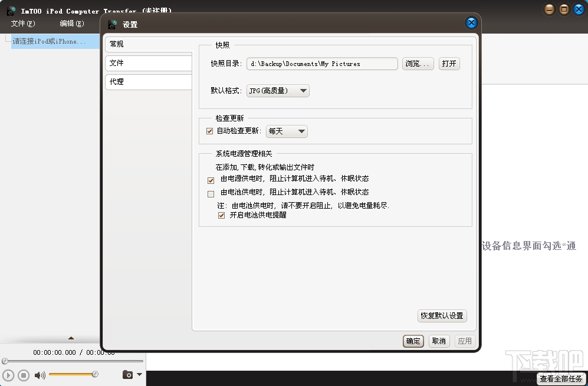Switch to the 代理 tab in settings
Image resolution: width=588 pixels, height=386 pixels.
[x=148, y=82]
